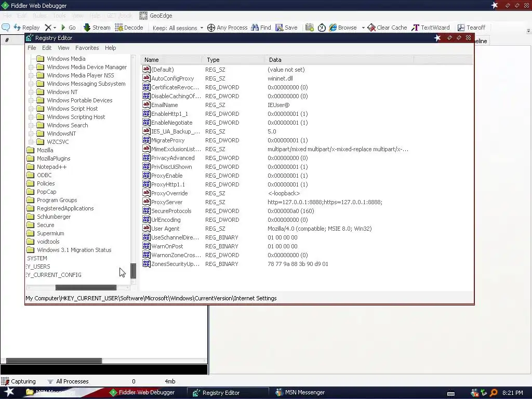The width and height of the screenshot is (532, 399).
Task: Open Registry Editor View menu
Action: point(63,48)
